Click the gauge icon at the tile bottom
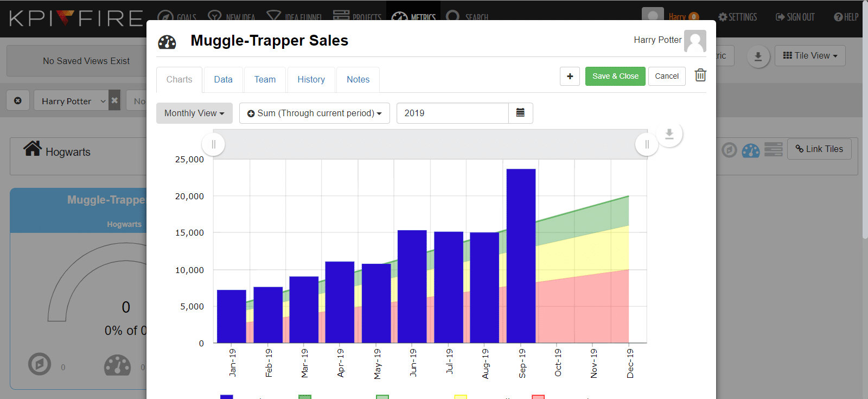The width and height of the screenshot is (868, 399). 117,365
